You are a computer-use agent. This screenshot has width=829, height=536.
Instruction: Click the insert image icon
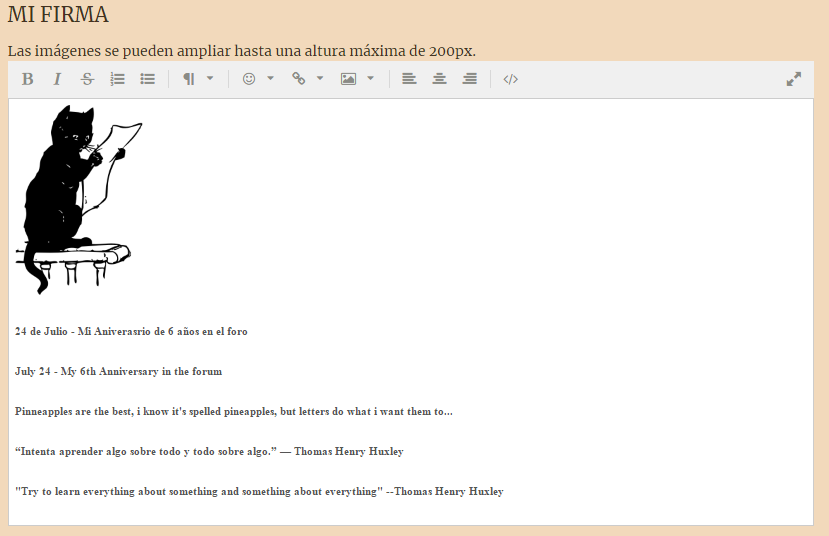[x=348, y=79]
